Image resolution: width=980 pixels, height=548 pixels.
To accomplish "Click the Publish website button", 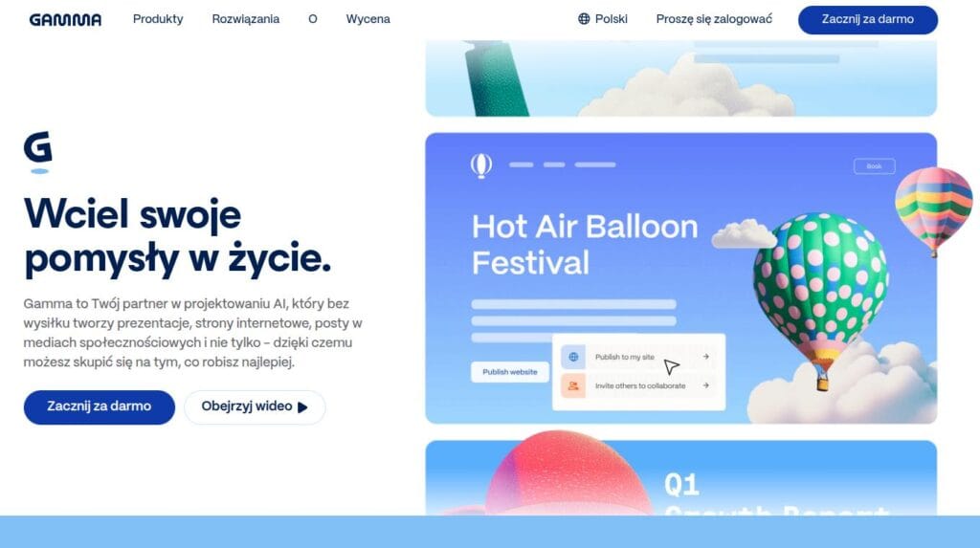I will click(x=509, y=372).
